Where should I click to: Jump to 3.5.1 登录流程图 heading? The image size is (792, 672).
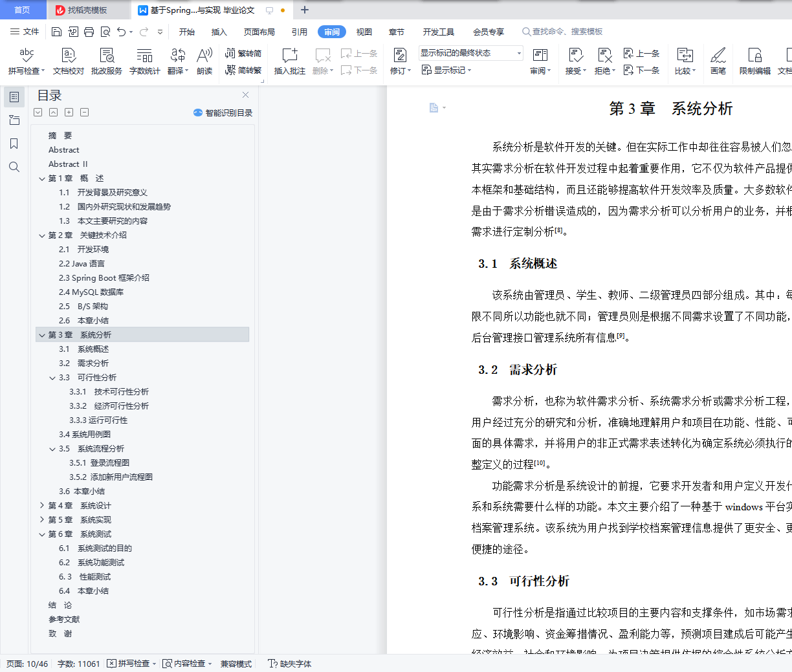pos(100,463)
